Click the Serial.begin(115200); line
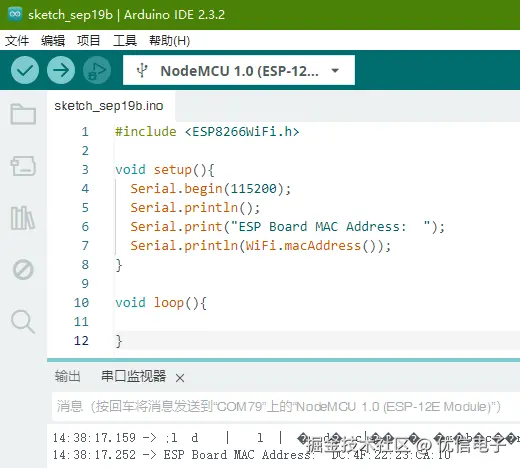 click(x=211, y=189)
